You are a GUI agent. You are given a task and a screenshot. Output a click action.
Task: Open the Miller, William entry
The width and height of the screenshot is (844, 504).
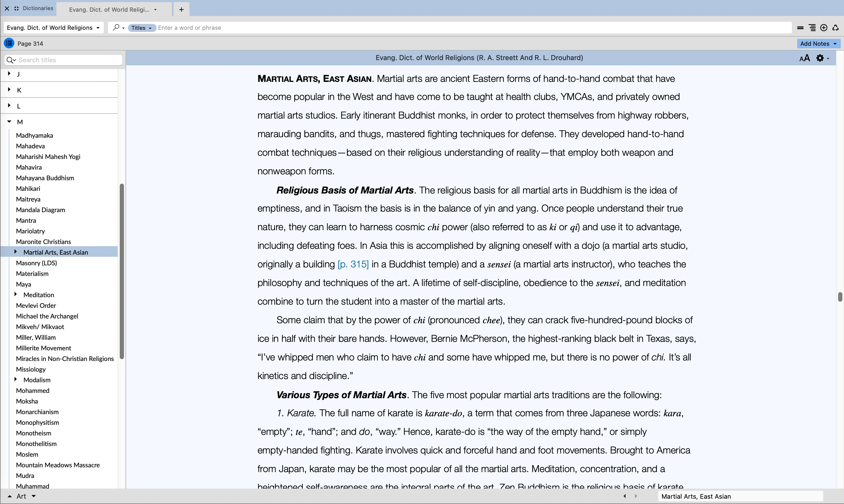(x=36, y=338)
